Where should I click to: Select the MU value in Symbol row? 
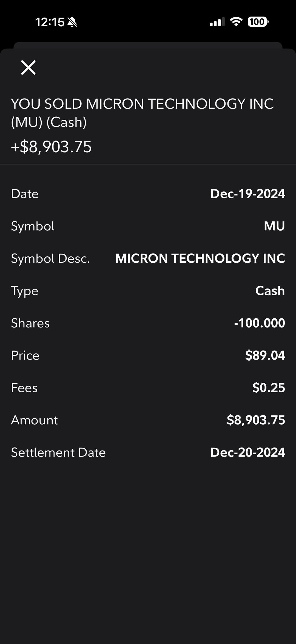[x=274, y=226]
